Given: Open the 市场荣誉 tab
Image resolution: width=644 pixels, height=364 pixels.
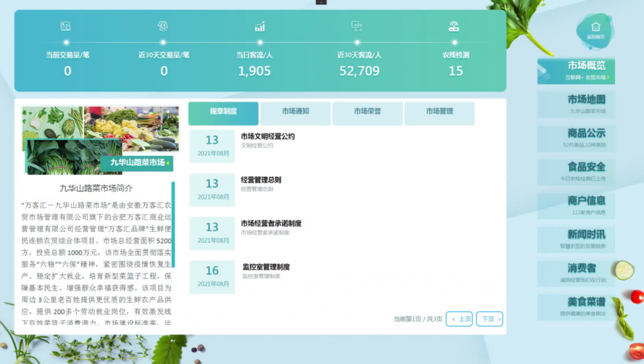Looking at the screenshot, I should point(367,112).
